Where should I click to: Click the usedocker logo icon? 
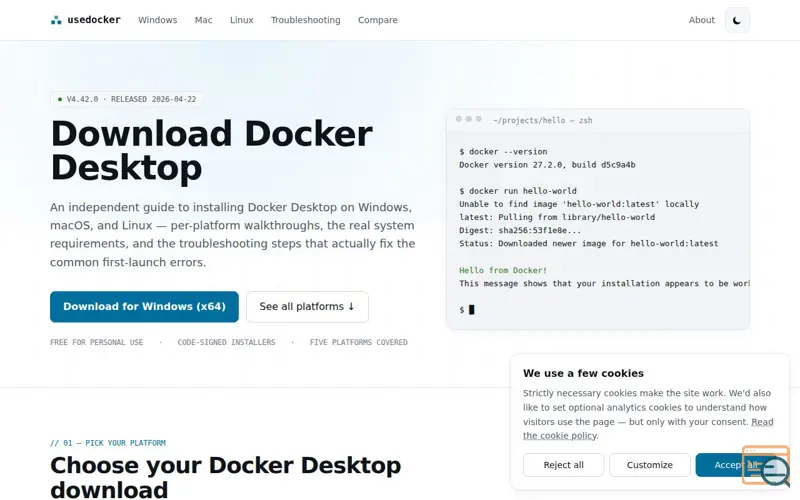tap(56, 20)
